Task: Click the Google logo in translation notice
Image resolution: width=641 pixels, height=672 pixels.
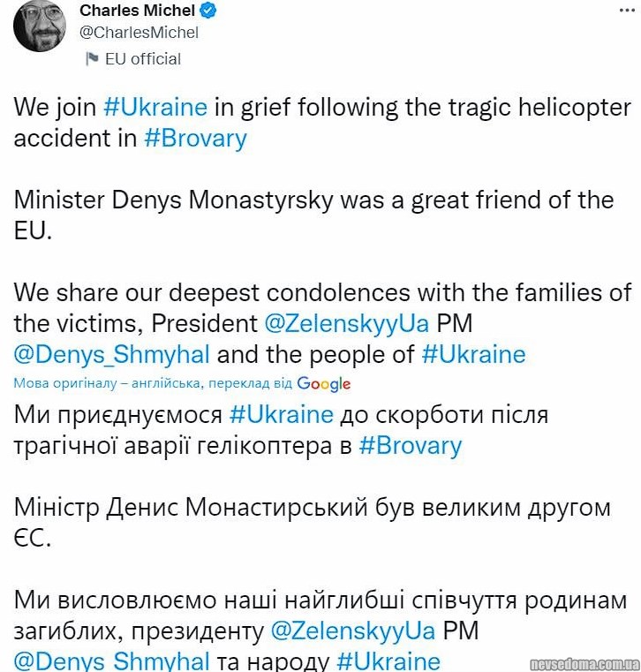Action: (324, 384)
